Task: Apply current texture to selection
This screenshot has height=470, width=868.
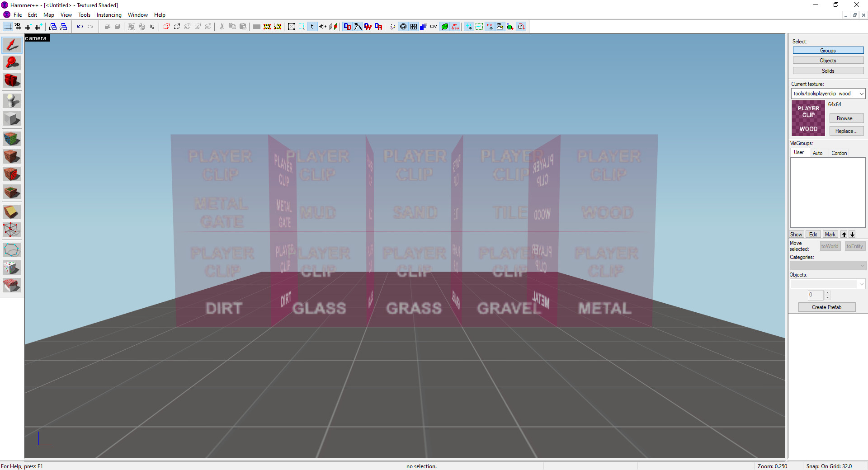Action: pyautogui.click(x=11, y=156)
